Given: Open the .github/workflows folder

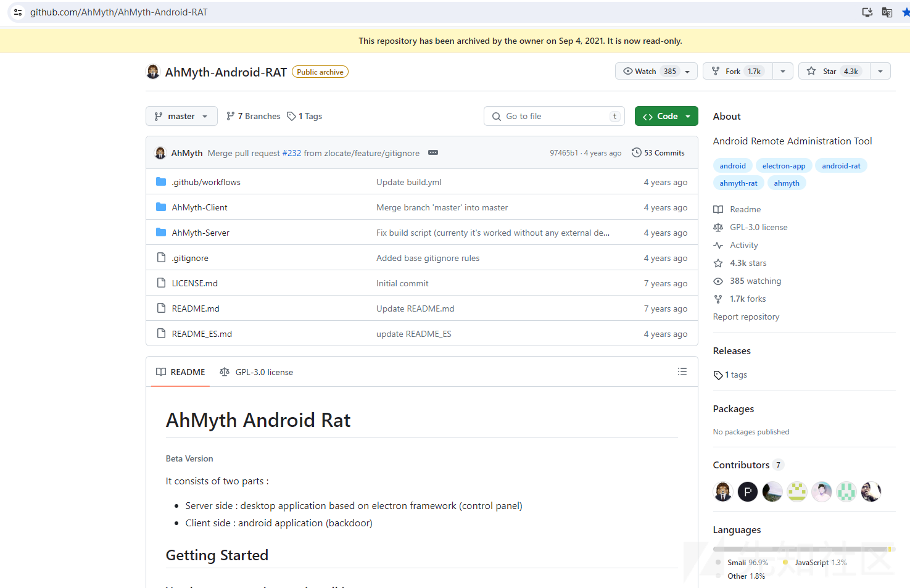Looking at the screenshot, I should [206, 182].
